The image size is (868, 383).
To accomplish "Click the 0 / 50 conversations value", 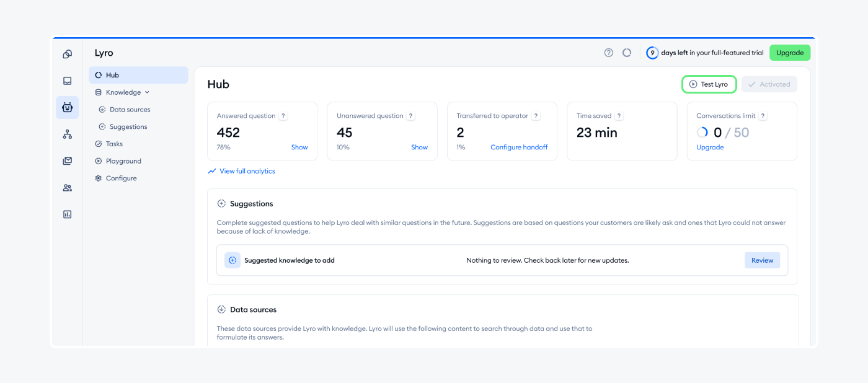I will (731, 133).
